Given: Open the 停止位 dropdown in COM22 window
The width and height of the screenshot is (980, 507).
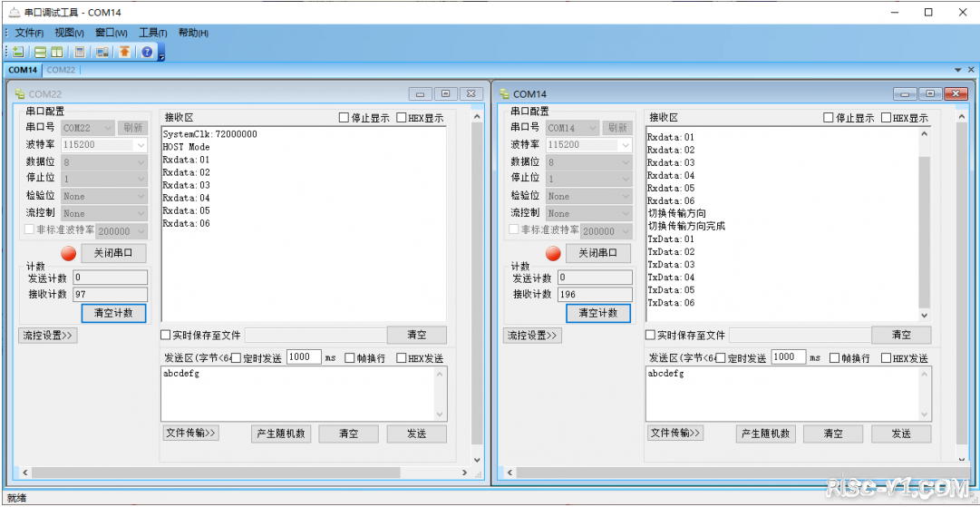Looking at the screenshot, I should [104, 179].
